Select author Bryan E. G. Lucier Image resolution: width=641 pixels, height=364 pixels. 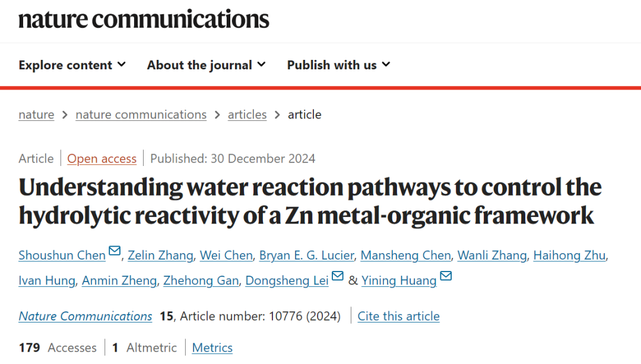coord(307,256)
